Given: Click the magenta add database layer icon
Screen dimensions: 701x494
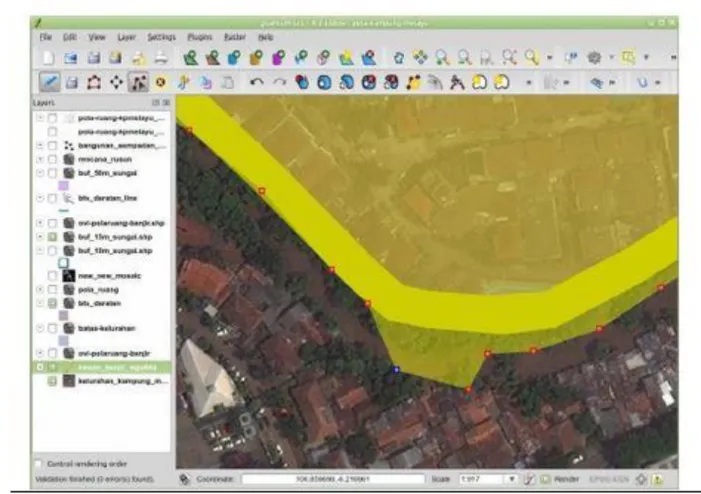Looking at the screenshot, I should pyautogui.click(x=279, y=58).
